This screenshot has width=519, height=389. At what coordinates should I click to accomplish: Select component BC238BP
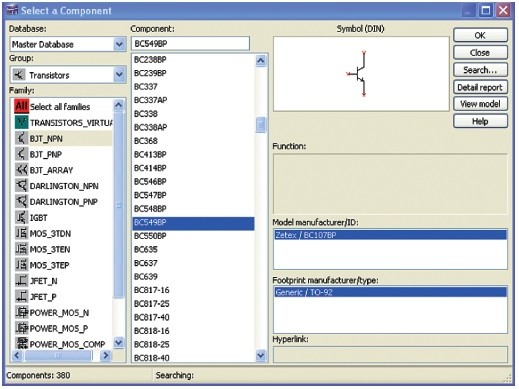(193, 60)
